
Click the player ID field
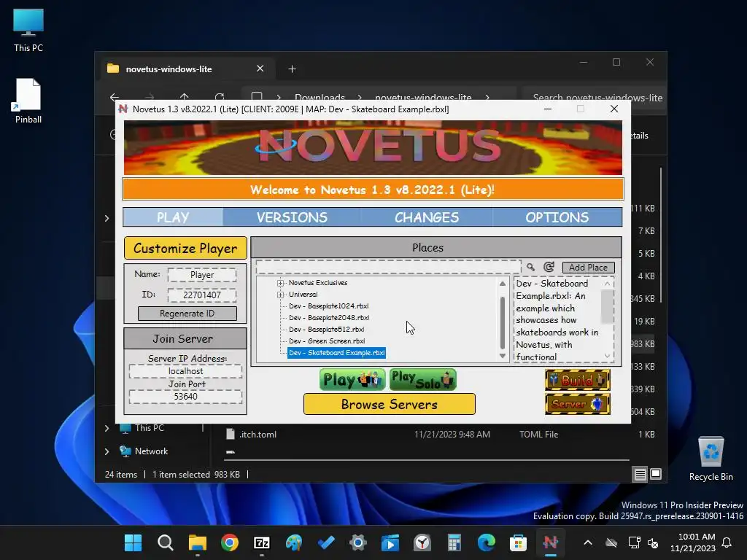point(202,295)
